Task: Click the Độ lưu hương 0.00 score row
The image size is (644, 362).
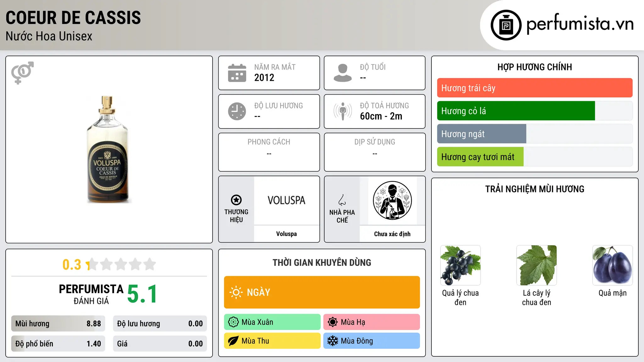Action: (160, 324)
